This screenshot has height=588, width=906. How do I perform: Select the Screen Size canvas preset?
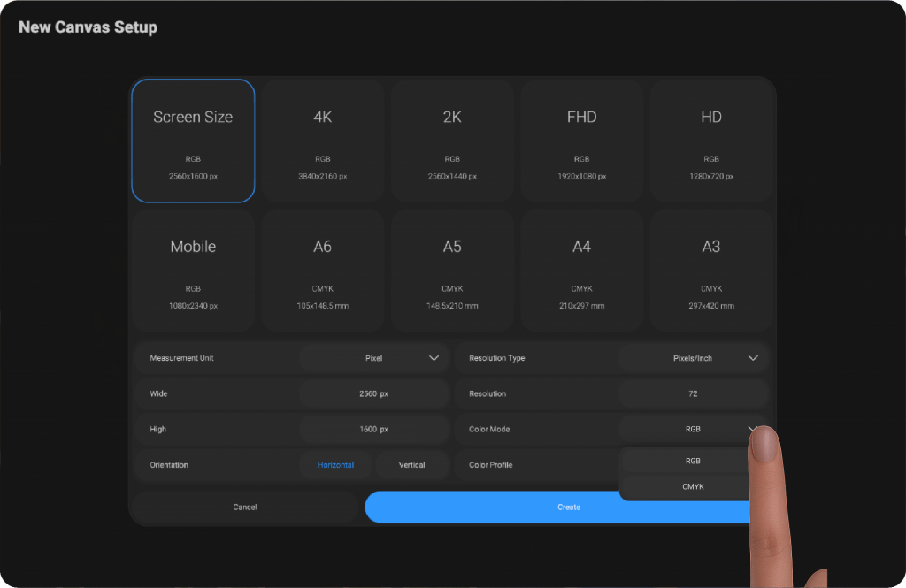(193, 141)
